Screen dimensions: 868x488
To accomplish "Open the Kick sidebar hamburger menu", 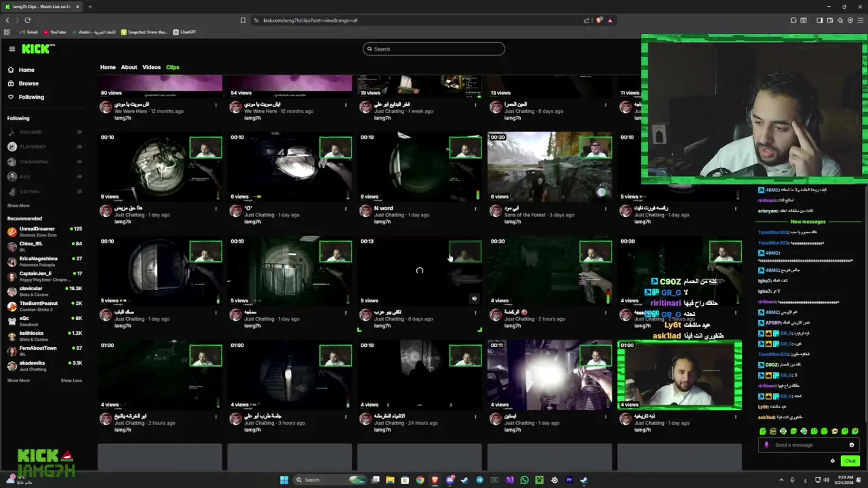I will coord(12,49).
